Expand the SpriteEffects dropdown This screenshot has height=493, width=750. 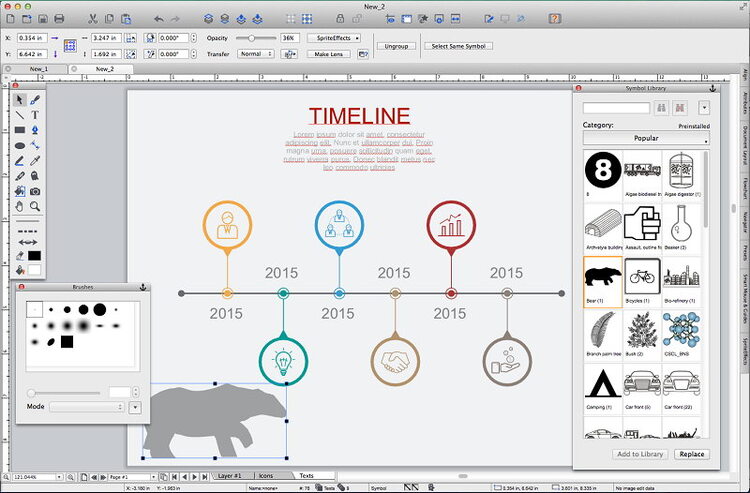(x=334, y=37)
